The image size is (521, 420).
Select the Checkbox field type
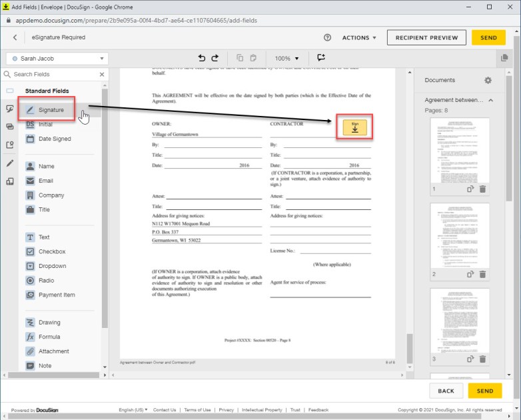point(51,252)
